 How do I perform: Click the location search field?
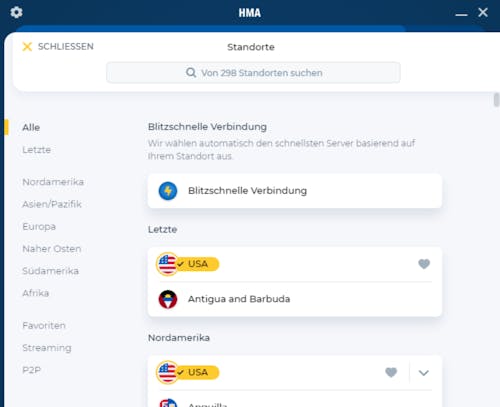(x=253, y=72)
